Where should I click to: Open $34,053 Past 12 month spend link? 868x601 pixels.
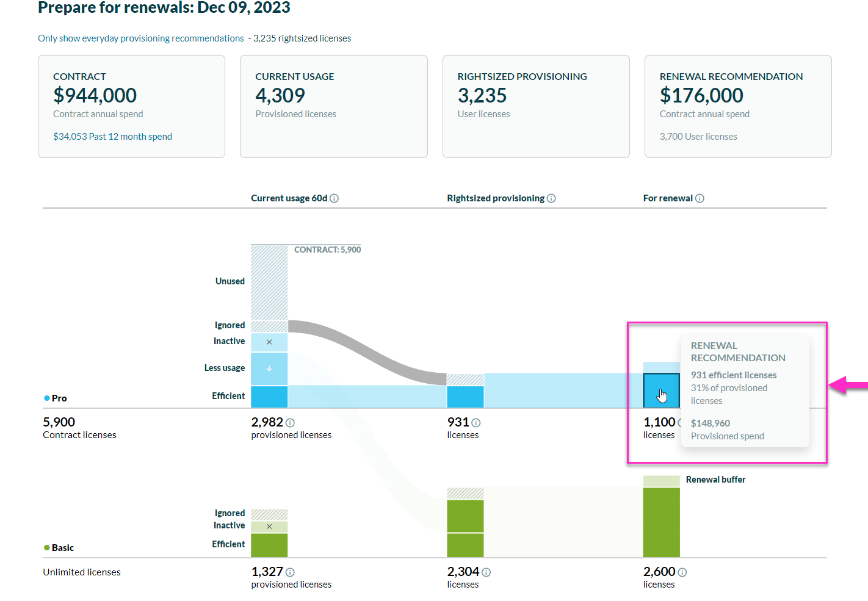coord(112,137)
